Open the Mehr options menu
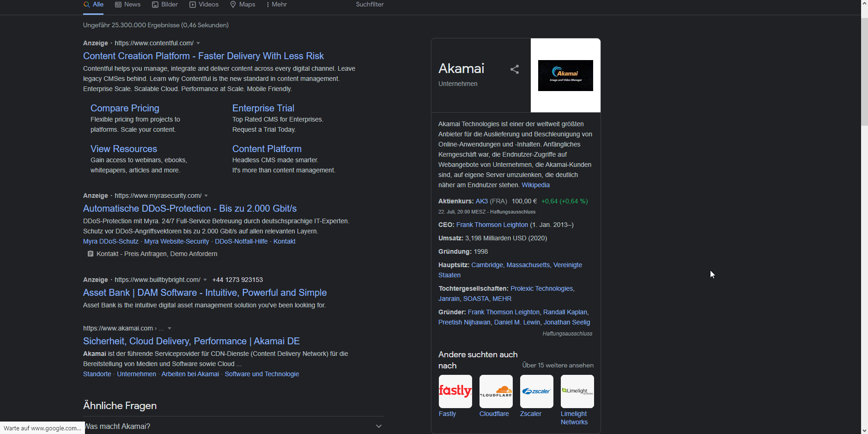Viewport: 868px width, 434px height. tap(276, 5)
